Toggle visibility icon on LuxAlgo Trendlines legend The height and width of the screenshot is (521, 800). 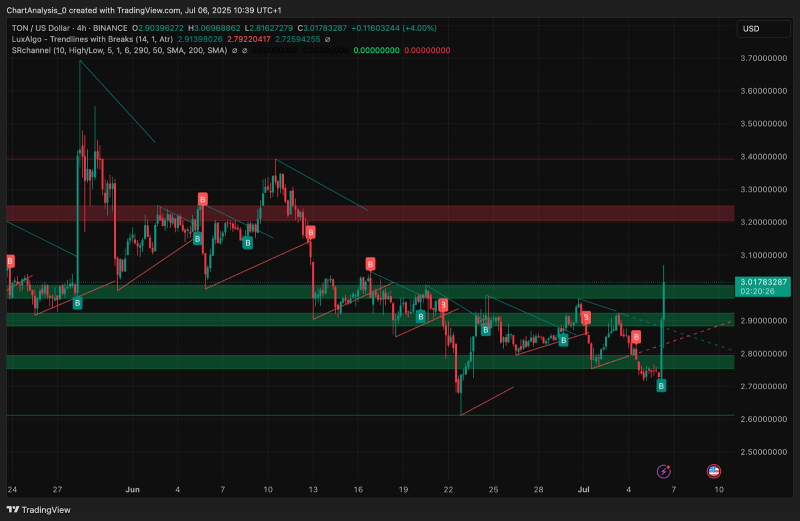coord(328,39)
